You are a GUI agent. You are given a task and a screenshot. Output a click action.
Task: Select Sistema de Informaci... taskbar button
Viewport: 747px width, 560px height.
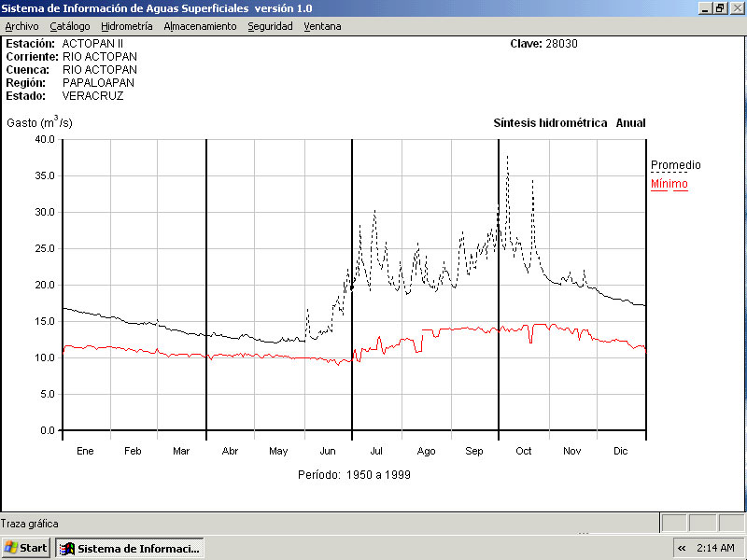point(129,548)
